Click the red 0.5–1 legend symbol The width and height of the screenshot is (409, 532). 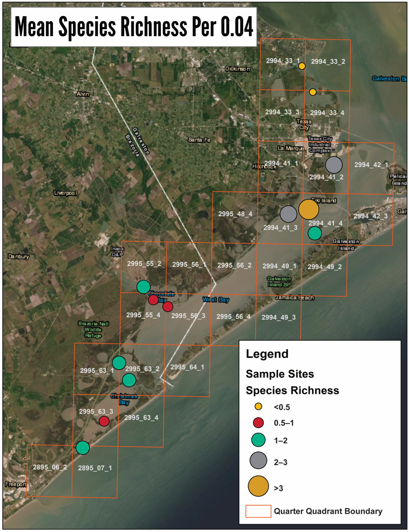(258, 423)
